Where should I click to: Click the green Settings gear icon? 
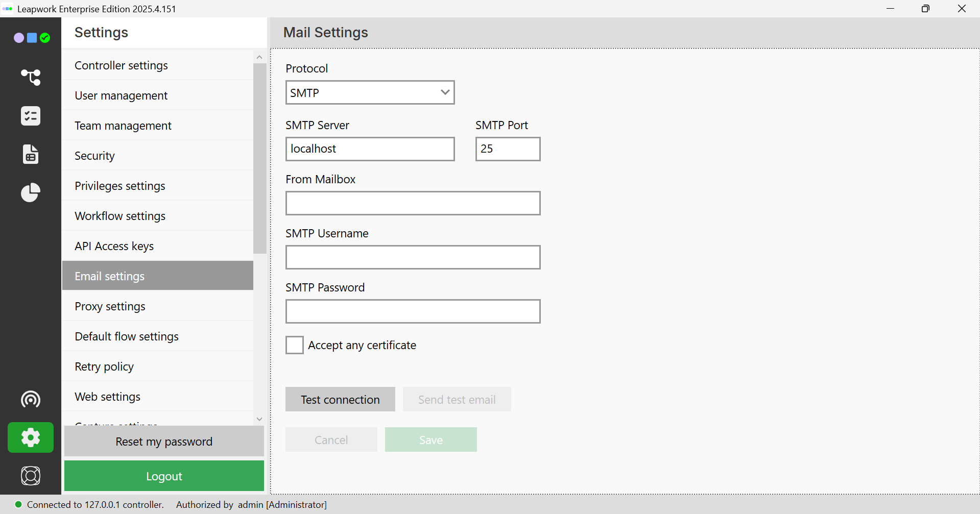31,437
